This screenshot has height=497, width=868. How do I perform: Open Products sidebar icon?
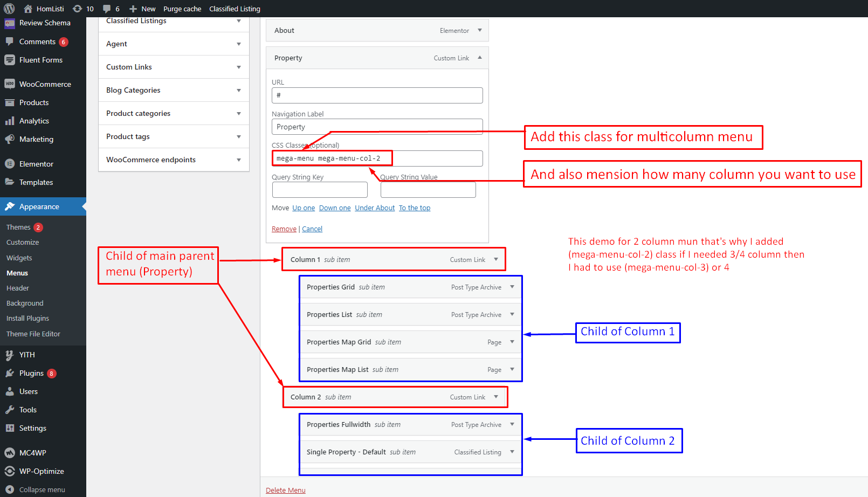pyautogui.click(x=10, y=102)
